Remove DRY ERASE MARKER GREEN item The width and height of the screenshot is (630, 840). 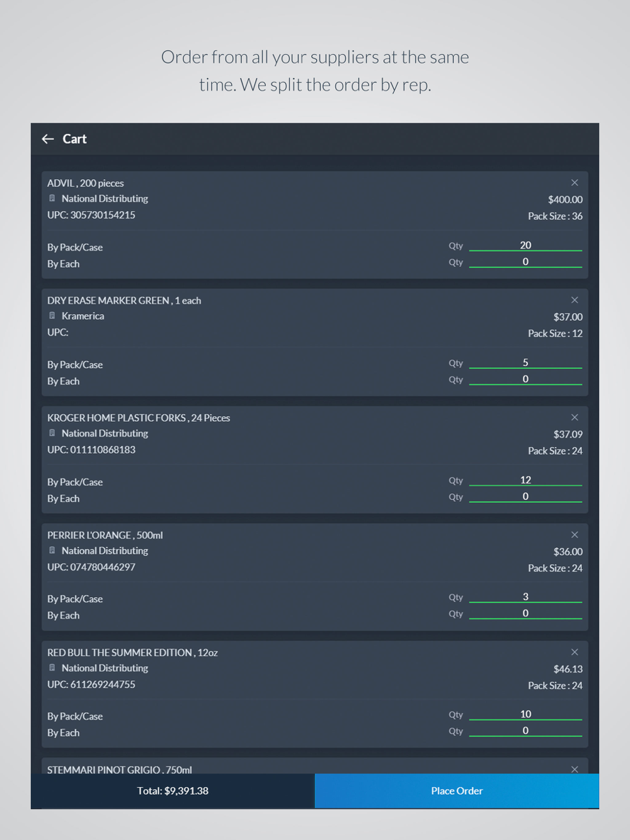(x=575, y=300)
